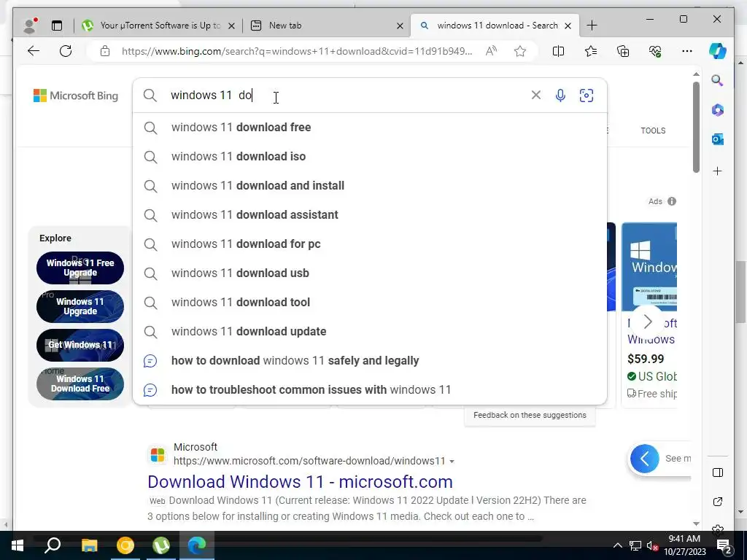Open the Windows Start menu

tap(18, 545)
